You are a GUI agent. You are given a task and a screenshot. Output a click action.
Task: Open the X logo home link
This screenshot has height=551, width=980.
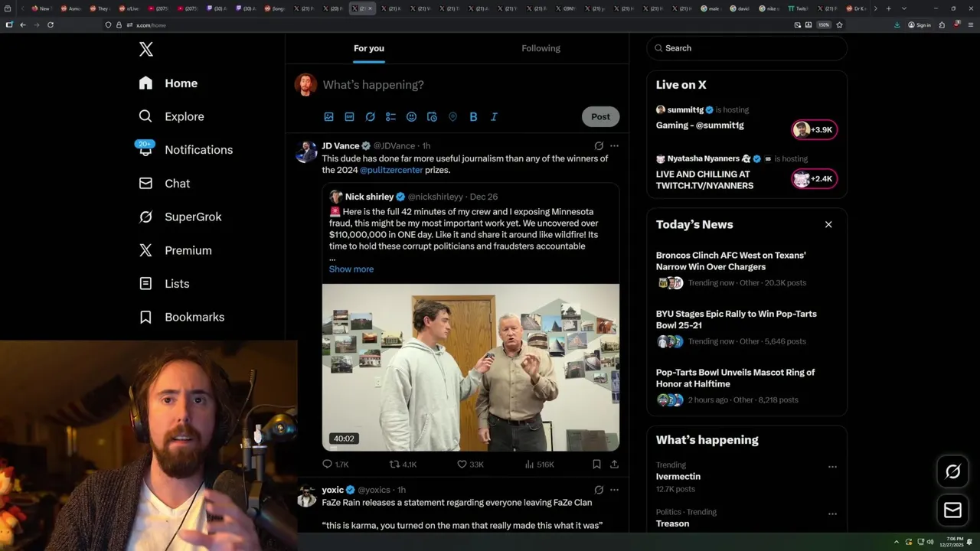[x=146, y=50]
